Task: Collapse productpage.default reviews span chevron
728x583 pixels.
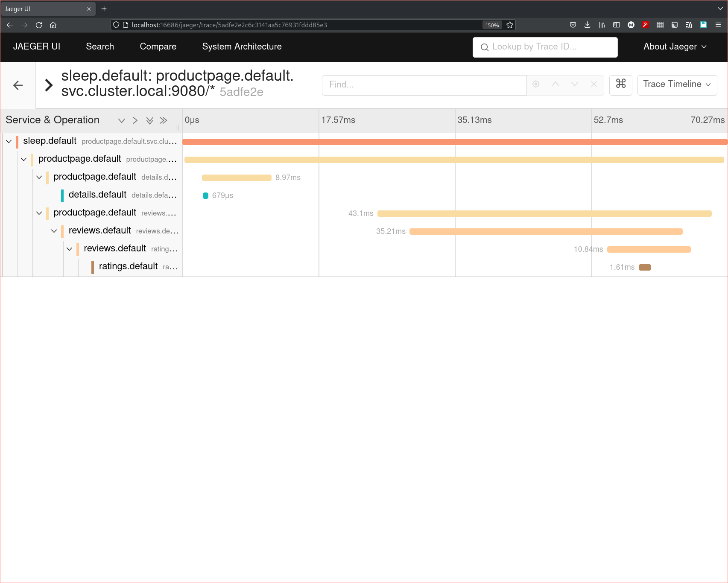Action: [x=39, y=213]
